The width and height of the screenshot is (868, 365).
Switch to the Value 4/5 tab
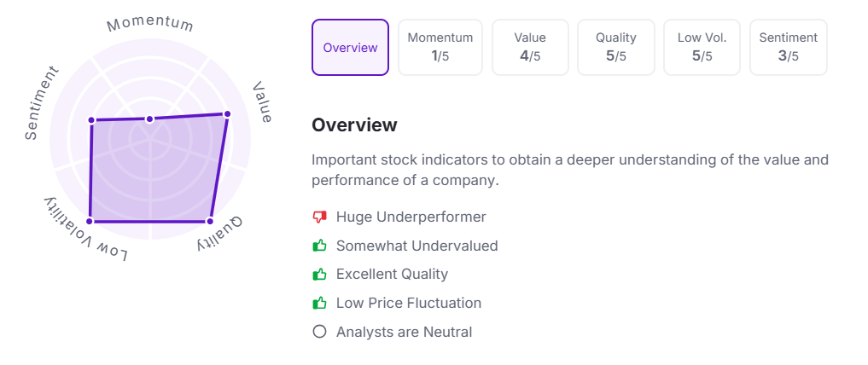[530, 48]
